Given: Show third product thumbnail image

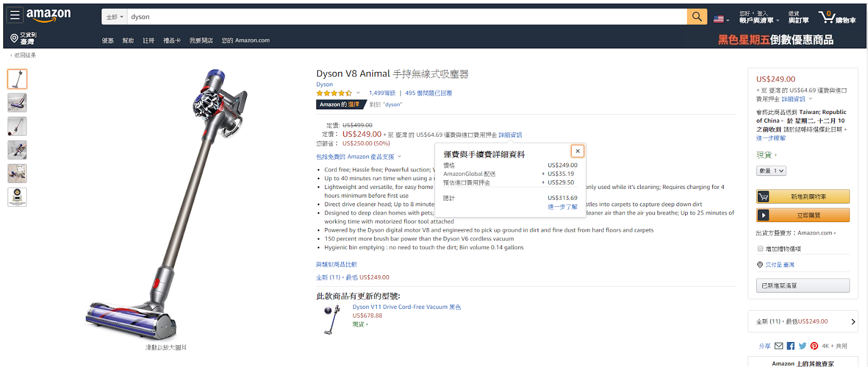Looking at the screenshot, I should click(17, 126).
